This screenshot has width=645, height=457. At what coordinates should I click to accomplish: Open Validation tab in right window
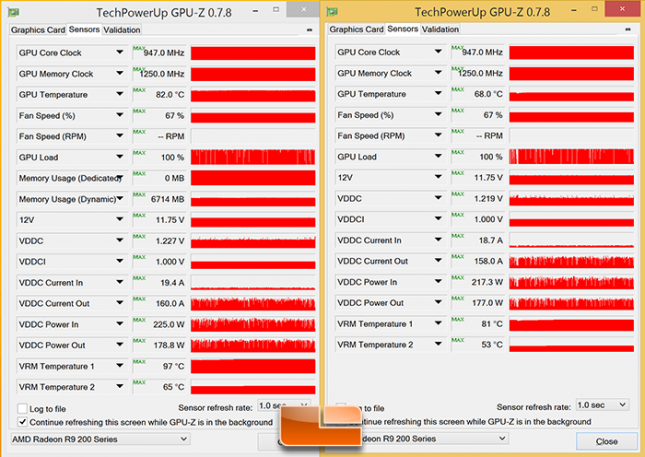[x=440, y=29]
